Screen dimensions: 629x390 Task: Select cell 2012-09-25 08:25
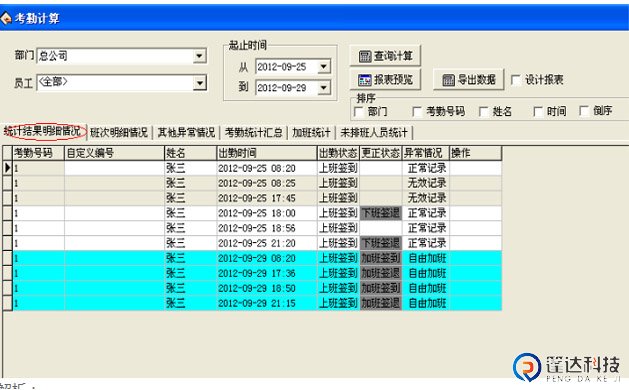(x=267, y=183)
